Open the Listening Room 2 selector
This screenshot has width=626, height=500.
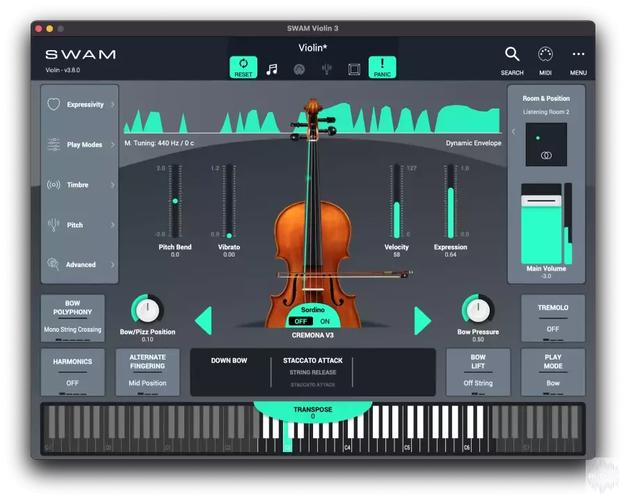click(x=546, y=112)
